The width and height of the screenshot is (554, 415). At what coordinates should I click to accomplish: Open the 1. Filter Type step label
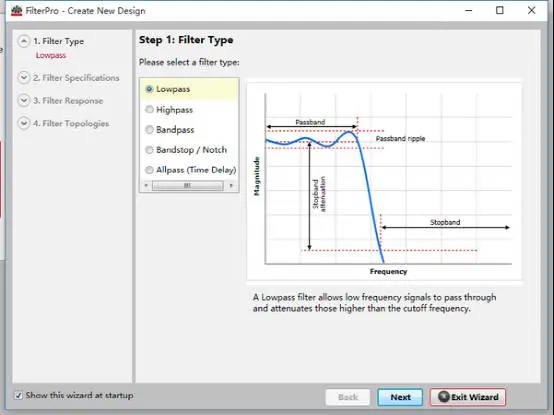tap(59, 41)
